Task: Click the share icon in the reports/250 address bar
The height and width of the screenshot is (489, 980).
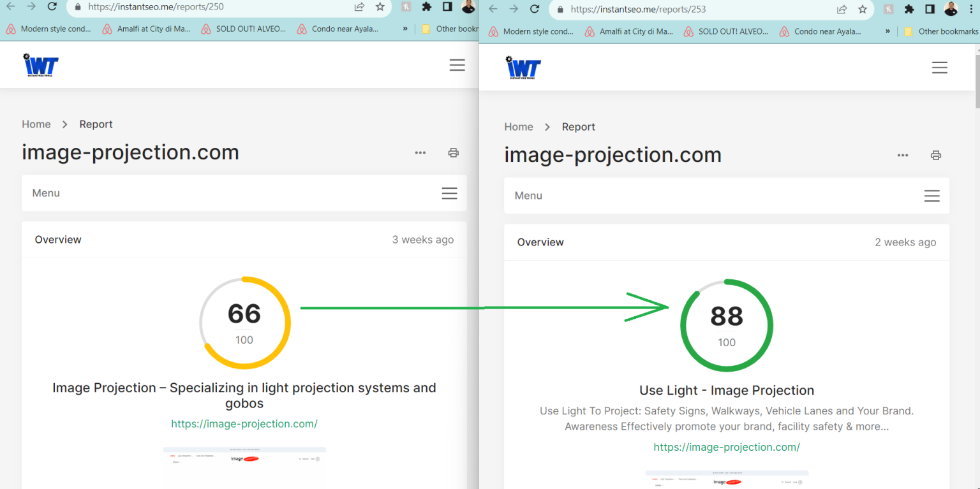Action: coord(359,7)
